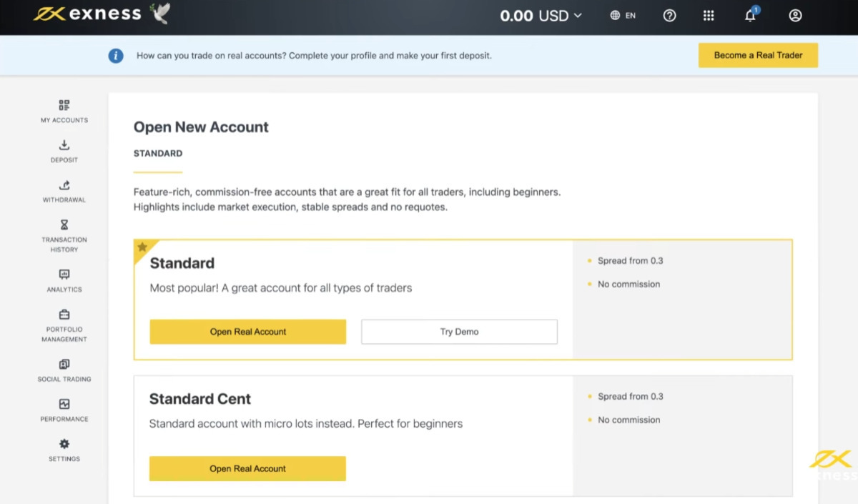Click 'How can you trade on real accounts' text
The image size is (858, 504).
(x=314, y=55)
